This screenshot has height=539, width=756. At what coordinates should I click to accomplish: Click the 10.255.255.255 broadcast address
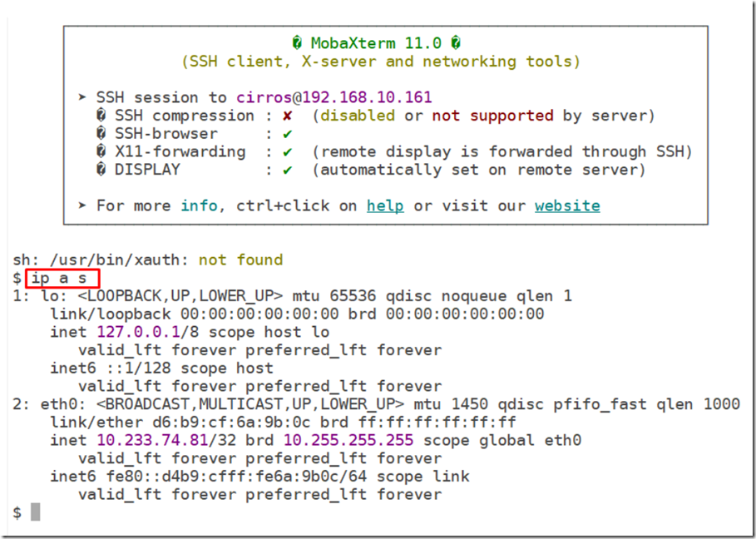[x=348, y=440]
